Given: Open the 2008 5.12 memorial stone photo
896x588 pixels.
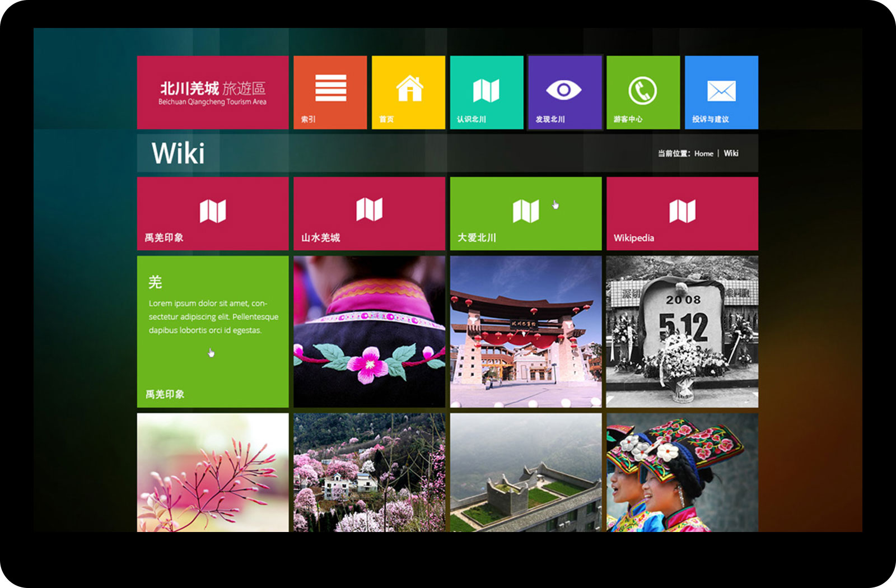Looking at the screenshot, I should point(682,332).
